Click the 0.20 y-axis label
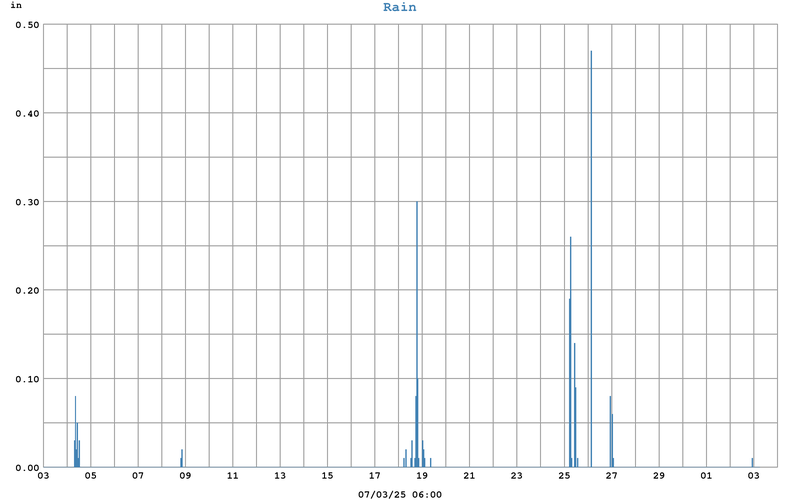The image size is (800, 500). pyautogui.click(x=27, y=290)
